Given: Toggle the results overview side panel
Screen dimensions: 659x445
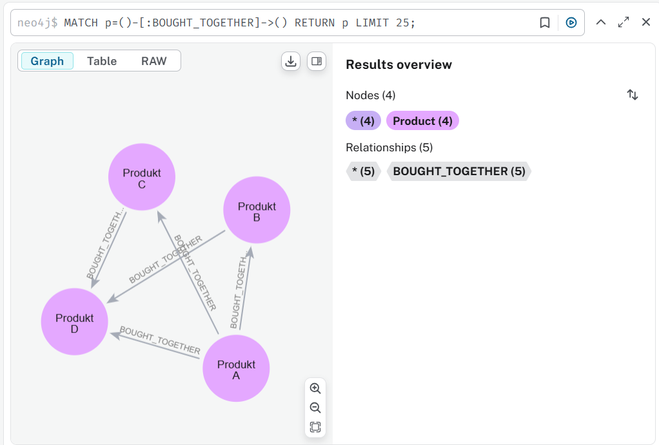Looking at the screenshot, I should (x=316, y=61).
